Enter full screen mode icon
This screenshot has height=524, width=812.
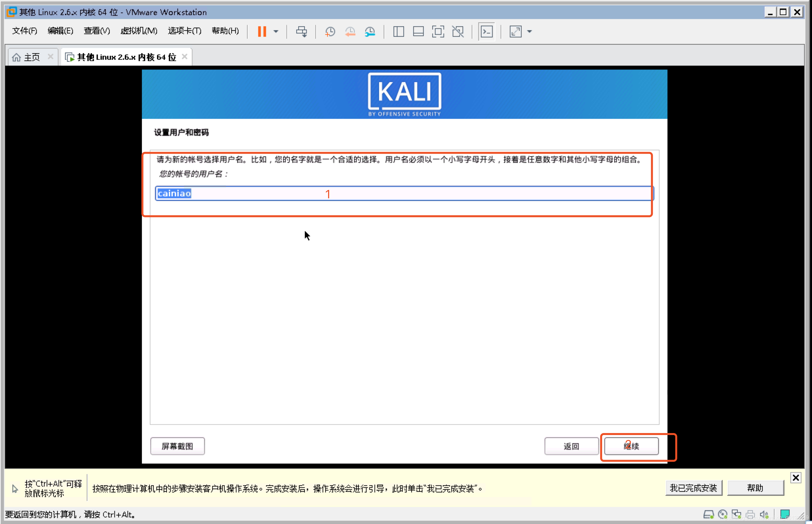click(438, 32)
